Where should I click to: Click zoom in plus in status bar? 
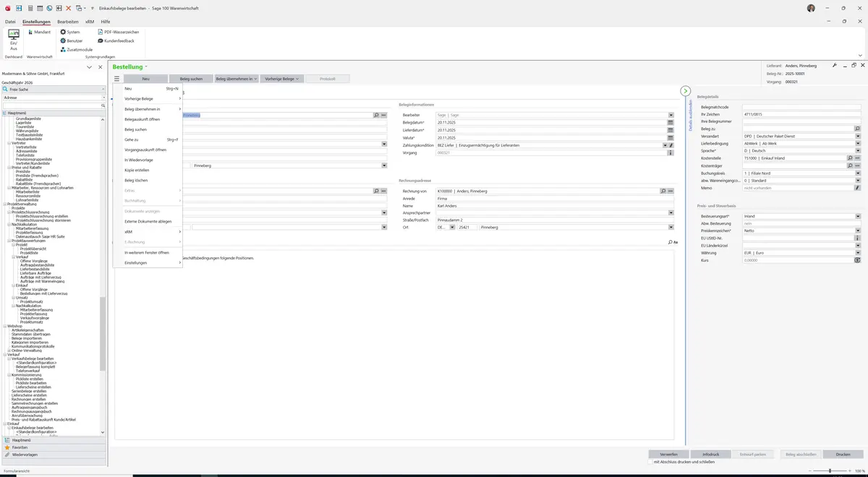click(850, 471)
